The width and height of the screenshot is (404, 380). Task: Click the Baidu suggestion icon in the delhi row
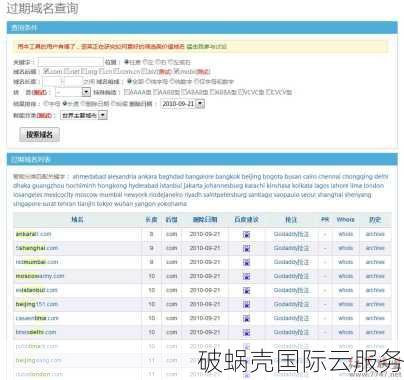point(246,332)
